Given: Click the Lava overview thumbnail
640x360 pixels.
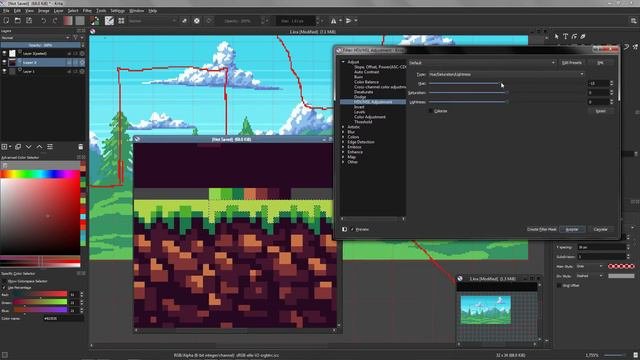Looking at the screenshot, I should 485,310.
